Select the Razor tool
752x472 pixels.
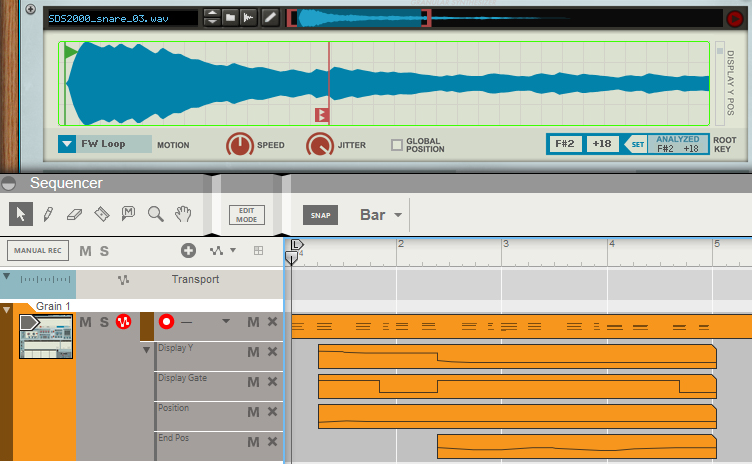pos(101,213)
